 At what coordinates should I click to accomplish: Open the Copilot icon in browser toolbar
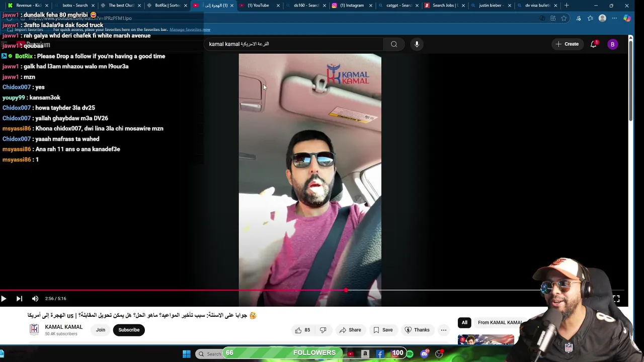tap(627, 18)
